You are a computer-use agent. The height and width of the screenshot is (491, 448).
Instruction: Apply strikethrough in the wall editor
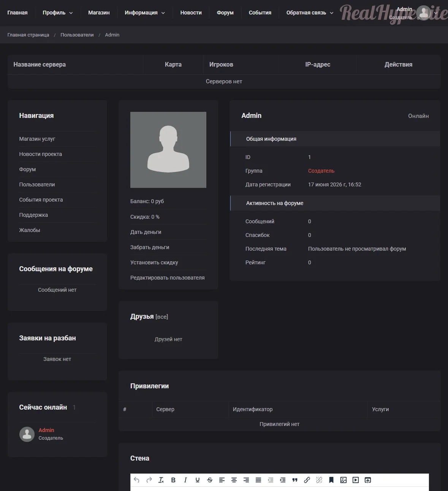pyautogui.click(x=210, y=480)
